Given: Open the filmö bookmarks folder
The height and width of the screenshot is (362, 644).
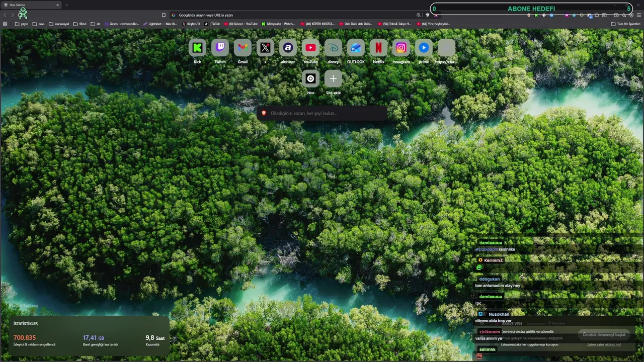Looking at the screenshot, I should pos(80,24).
